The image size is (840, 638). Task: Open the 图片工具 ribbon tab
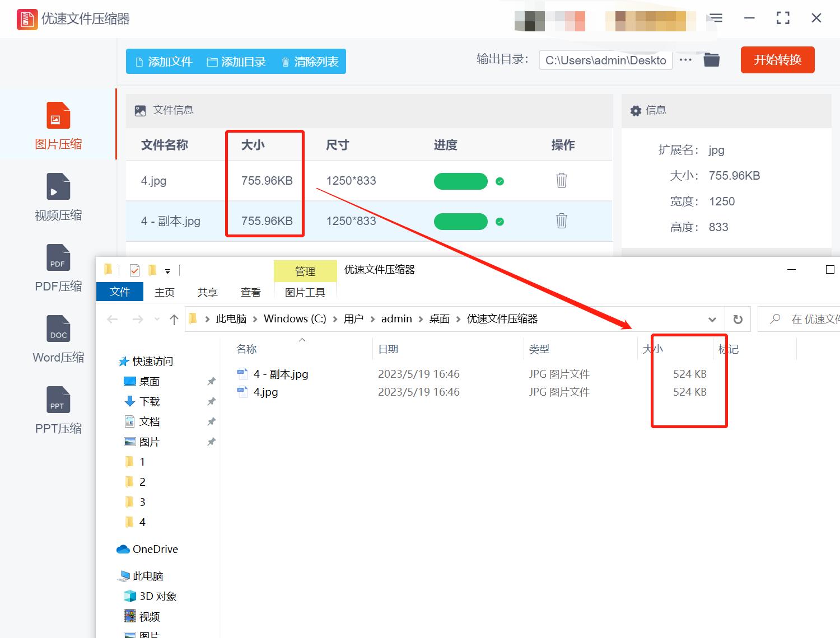tap(305, 292)
